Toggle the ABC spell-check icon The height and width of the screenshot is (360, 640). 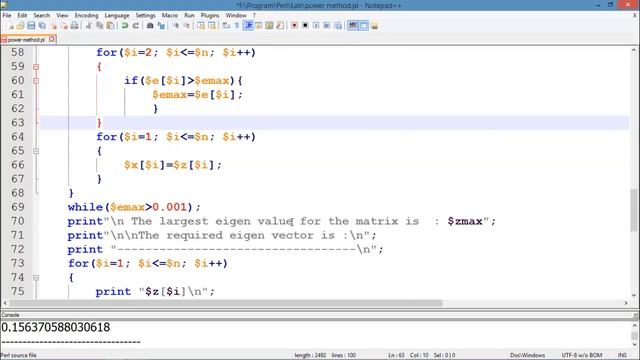point(352,26)
